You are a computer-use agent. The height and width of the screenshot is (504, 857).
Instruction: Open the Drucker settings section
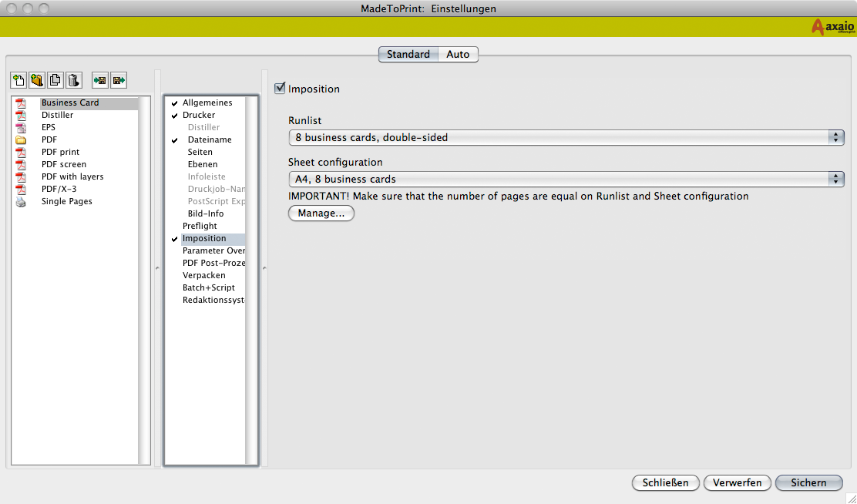199,116
